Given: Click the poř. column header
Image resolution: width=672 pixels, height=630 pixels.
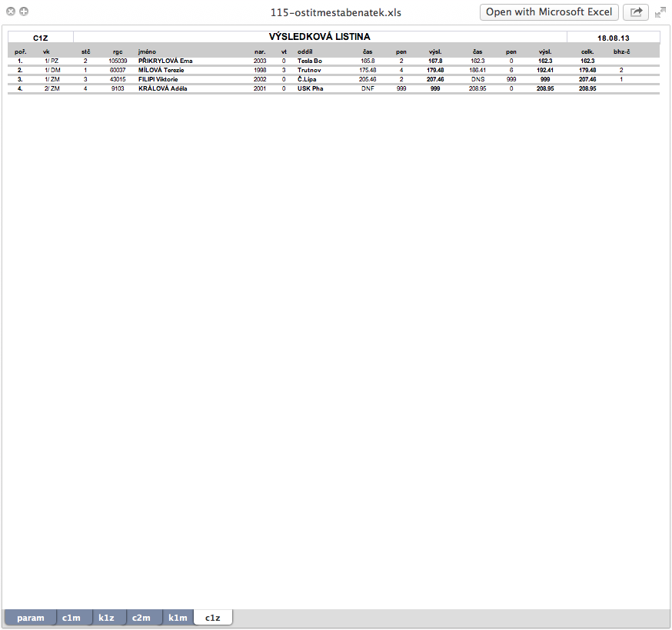Looking at the screenshot, I should [20, 51].
